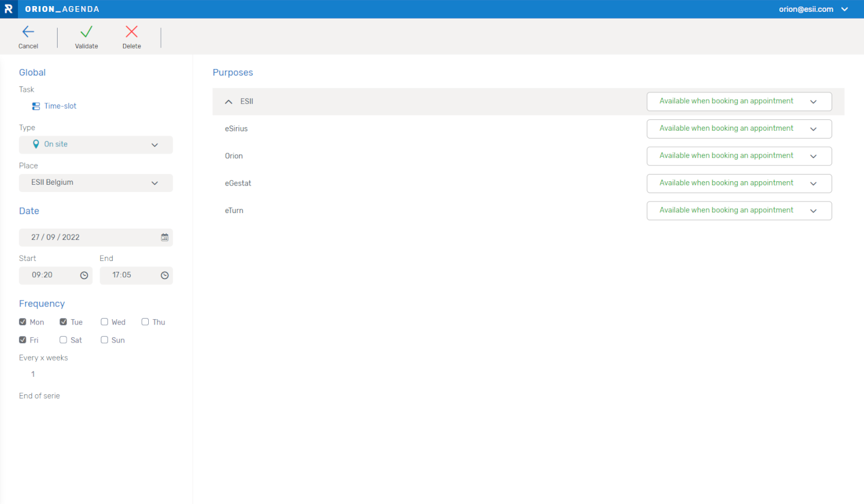Click the Time-slot task icon
Screen dimensions: 864x504
[x=36, y=106]
